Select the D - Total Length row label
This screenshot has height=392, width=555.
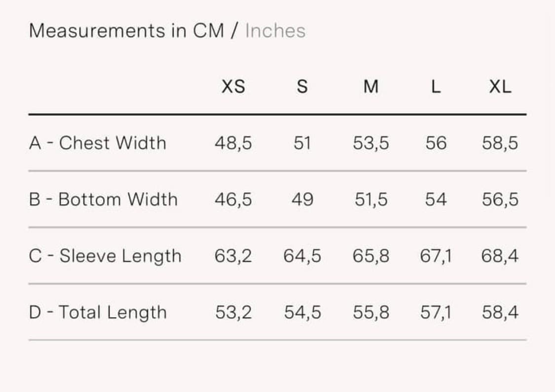pyautogui.click(x=98, y=312)
